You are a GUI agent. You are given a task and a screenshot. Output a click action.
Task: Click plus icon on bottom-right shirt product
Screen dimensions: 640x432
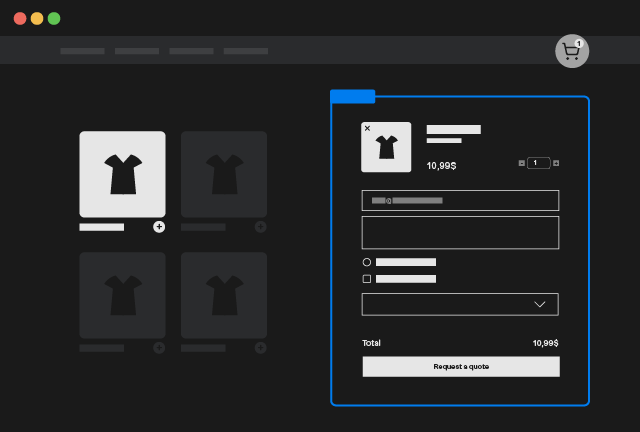[260, 347]
